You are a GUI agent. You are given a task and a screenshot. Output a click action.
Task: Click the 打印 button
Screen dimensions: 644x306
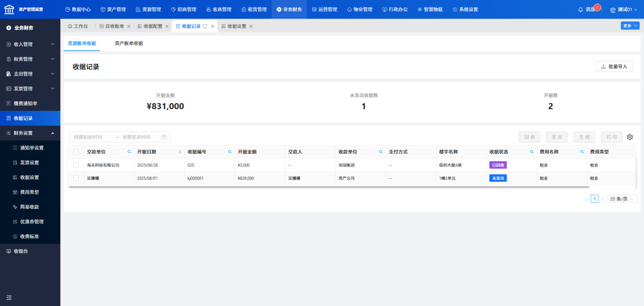612,137
